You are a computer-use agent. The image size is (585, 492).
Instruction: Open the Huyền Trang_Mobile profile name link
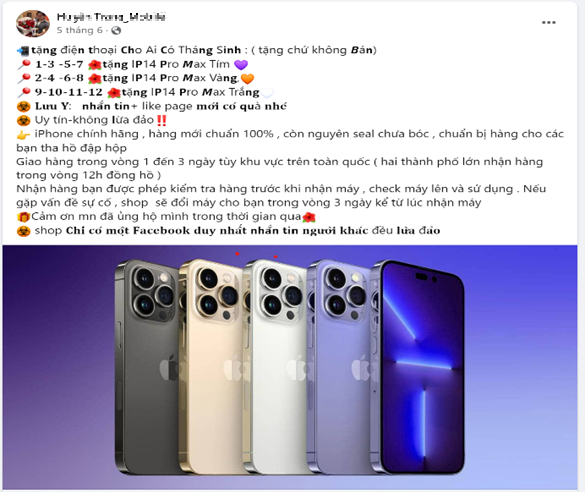click(111, 17)
